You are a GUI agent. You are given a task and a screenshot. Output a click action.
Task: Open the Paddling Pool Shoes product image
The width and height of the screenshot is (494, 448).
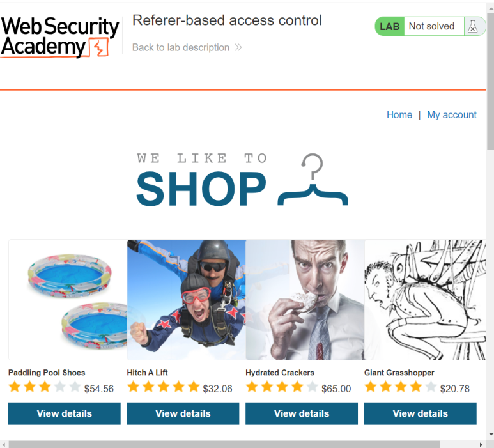(x=68, y=300)
